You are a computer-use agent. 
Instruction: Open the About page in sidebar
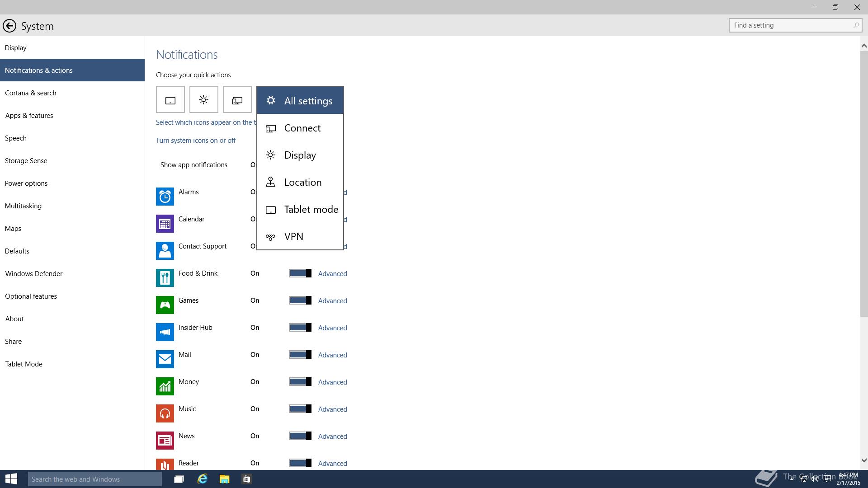coord(72,319)
